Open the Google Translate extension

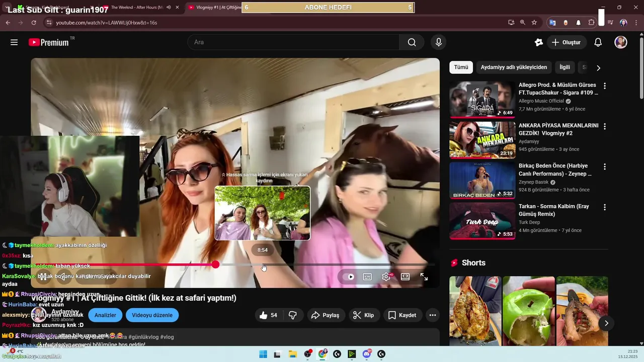point(552,23)
